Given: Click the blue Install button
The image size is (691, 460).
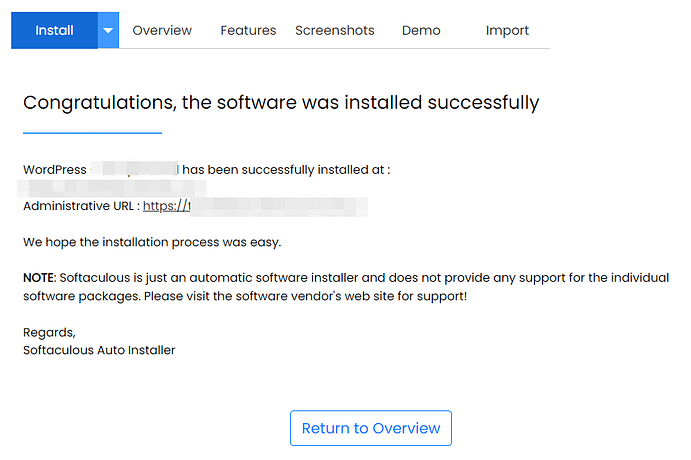Looking at the screenshot, I should coord(54,30).
